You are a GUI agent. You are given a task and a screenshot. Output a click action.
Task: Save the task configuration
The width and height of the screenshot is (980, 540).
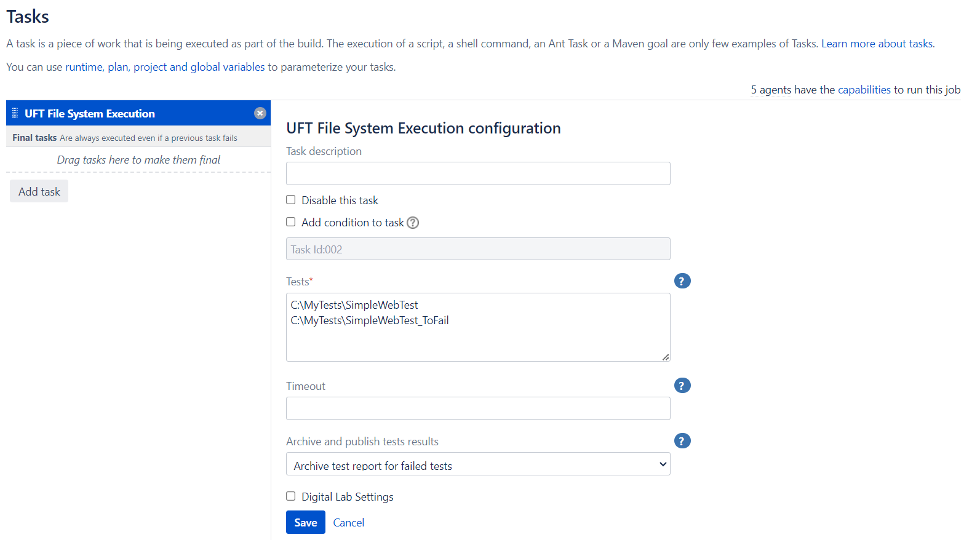tap(305, 522)
